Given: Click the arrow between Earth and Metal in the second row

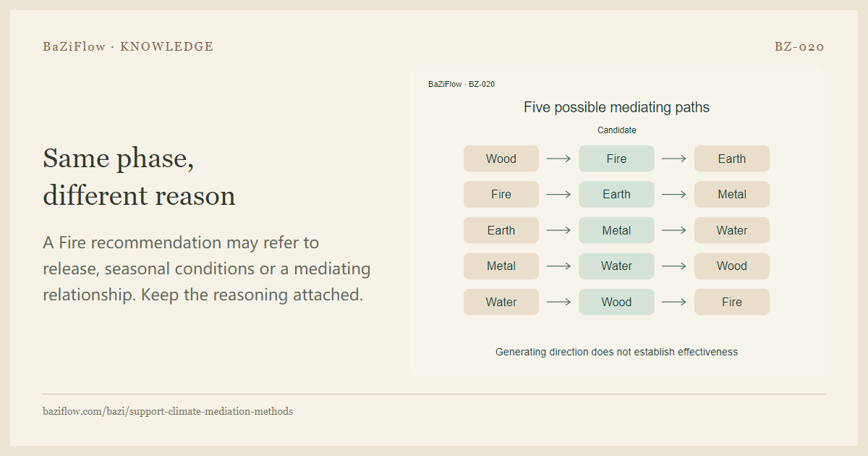Looking at the screenshot, I should tap(674, 194).
